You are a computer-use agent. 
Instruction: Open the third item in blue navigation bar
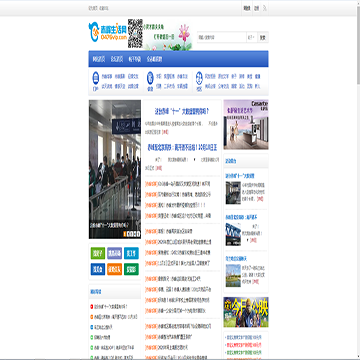[x=135, y=59]
